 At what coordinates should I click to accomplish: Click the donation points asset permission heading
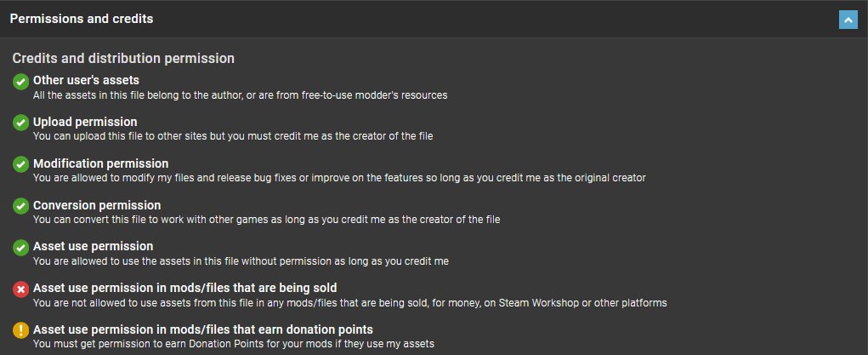[203, 329]
